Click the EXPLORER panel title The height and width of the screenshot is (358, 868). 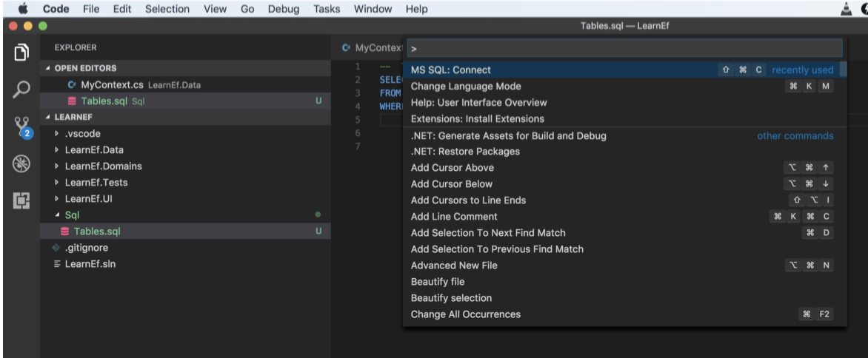tap(76, 47)
